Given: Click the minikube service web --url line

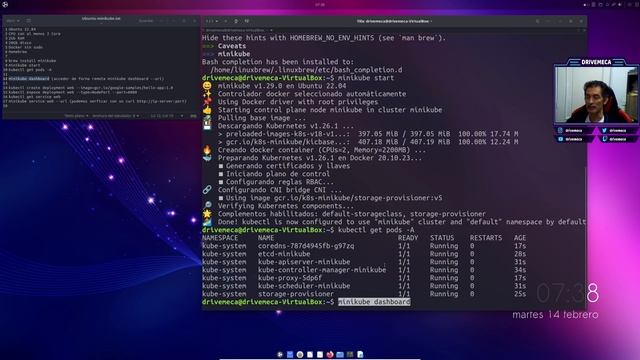Looking at the screenshot, I should pyautogui.click(x=97, y=101).
